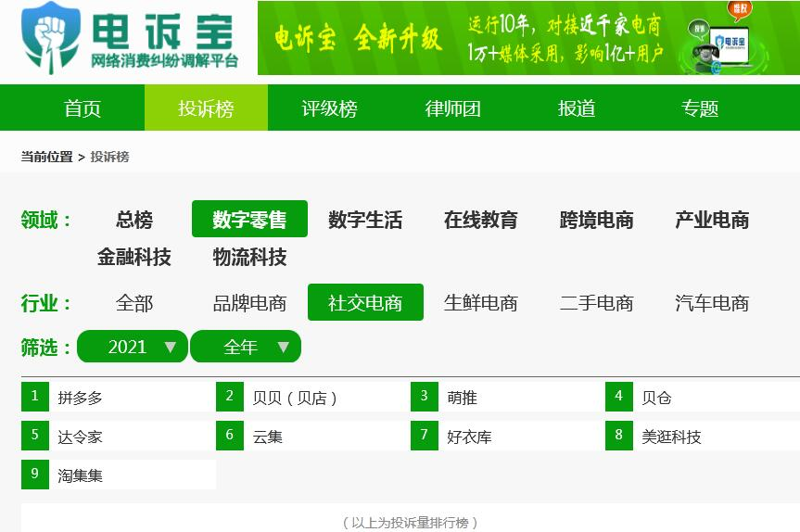The image size is (800, 532).
Task: Click the green rank badge number 2
Action: [x=230, y=397]
